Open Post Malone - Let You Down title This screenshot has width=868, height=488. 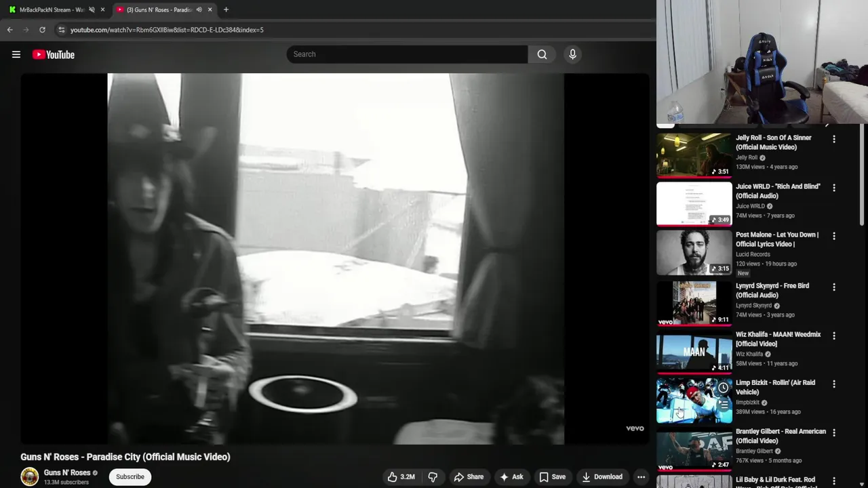[x=777, y=239]
